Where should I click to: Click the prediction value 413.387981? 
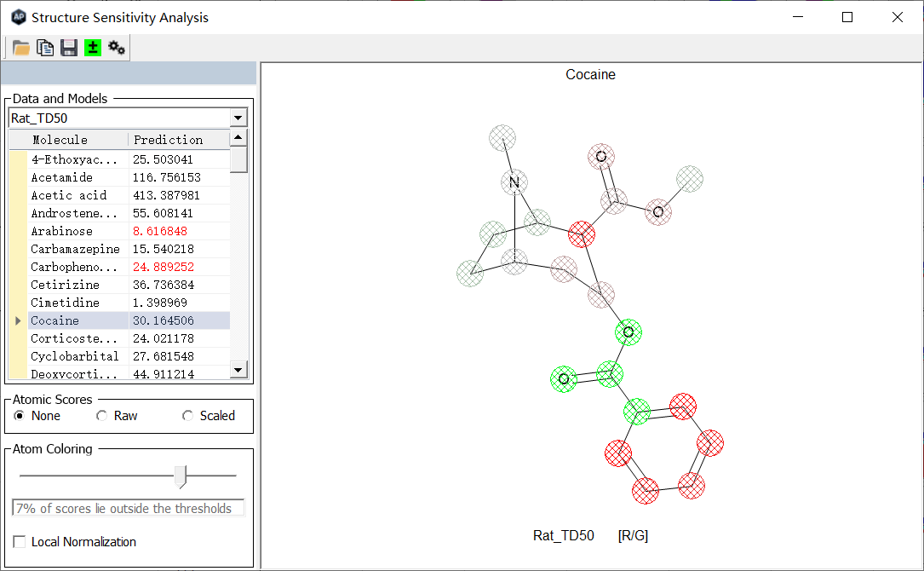(x=167, y=195)
